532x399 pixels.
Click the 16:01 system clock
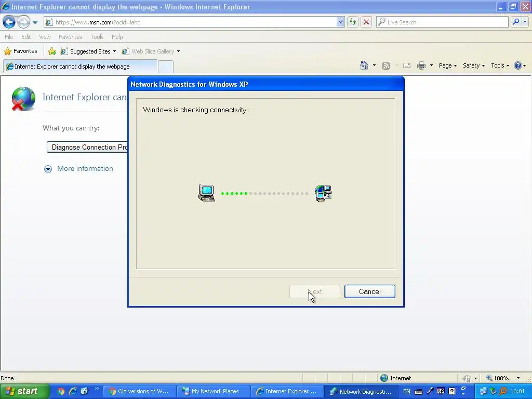tap(518, 391)
